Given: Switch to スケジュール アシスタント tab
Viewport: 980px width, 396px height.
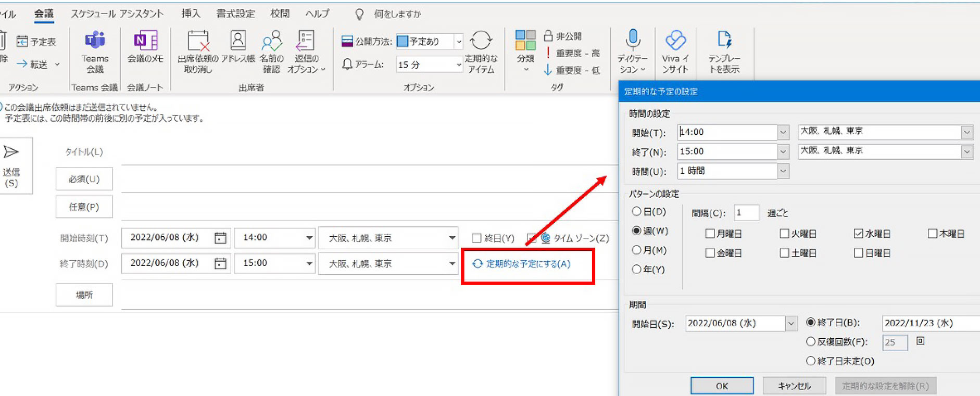Looking at the screenshot, I should click(x=117, y=14).
